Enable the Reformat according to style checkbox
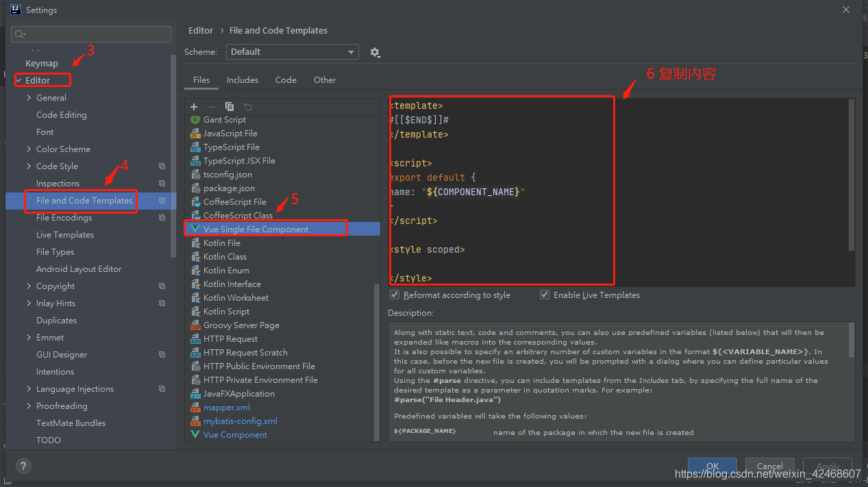 click(395, 295)
